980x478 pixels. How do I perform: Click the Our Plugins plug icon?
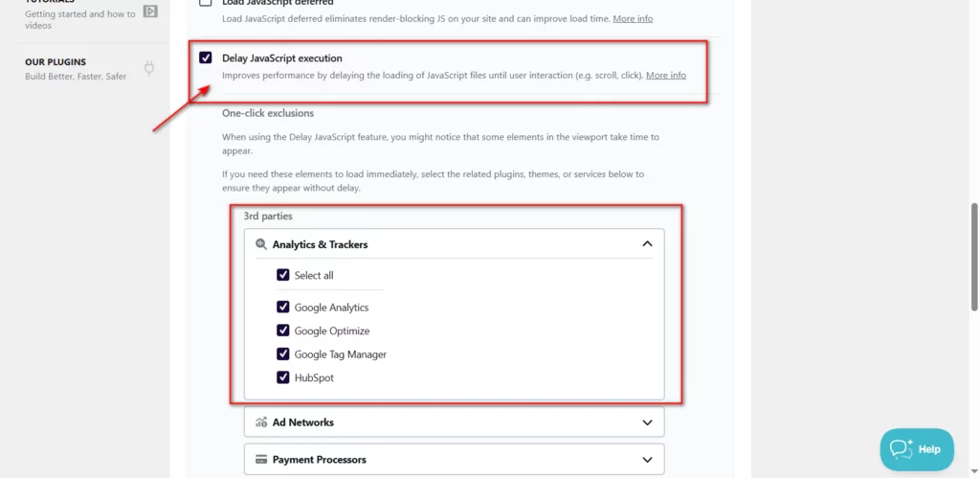point(148,68)
